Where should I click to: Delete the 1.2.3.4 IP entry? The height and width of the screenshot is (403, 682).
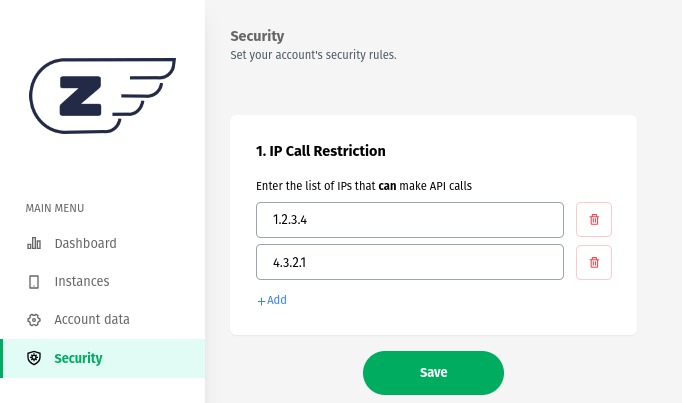(594, 220)
